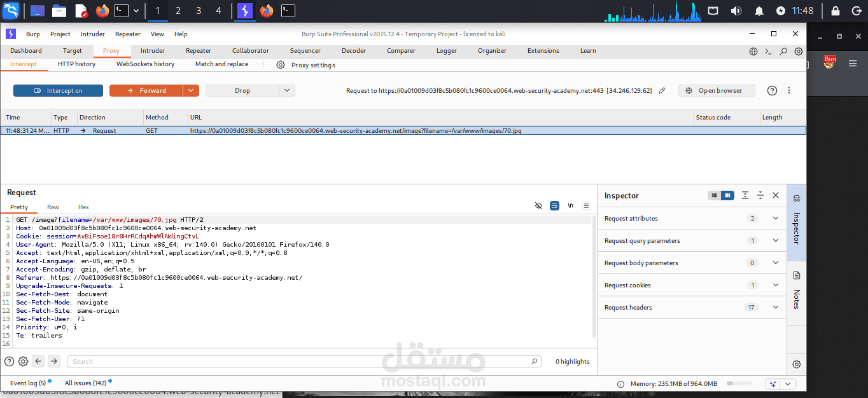This screenshot has width=868, height=398.
Task: Select the intercepted GET request row
Action: [x=403, y=130]
